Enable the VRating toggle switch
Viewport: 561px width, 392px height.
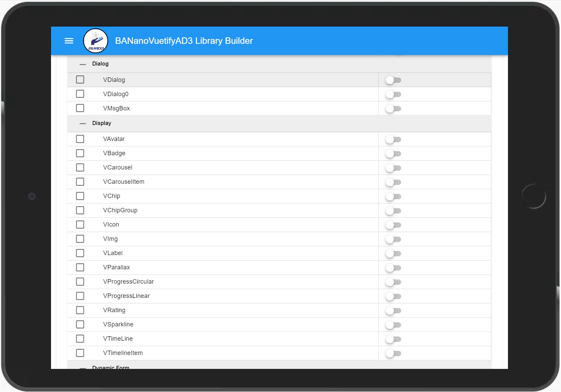click(393, 310)
